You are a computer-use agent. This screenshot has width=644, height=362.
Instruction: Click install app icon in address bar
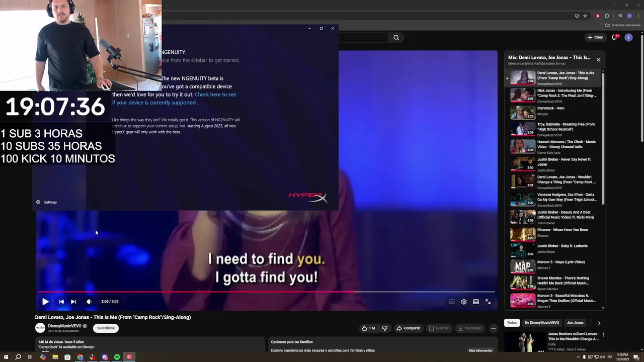pos(577,16)
